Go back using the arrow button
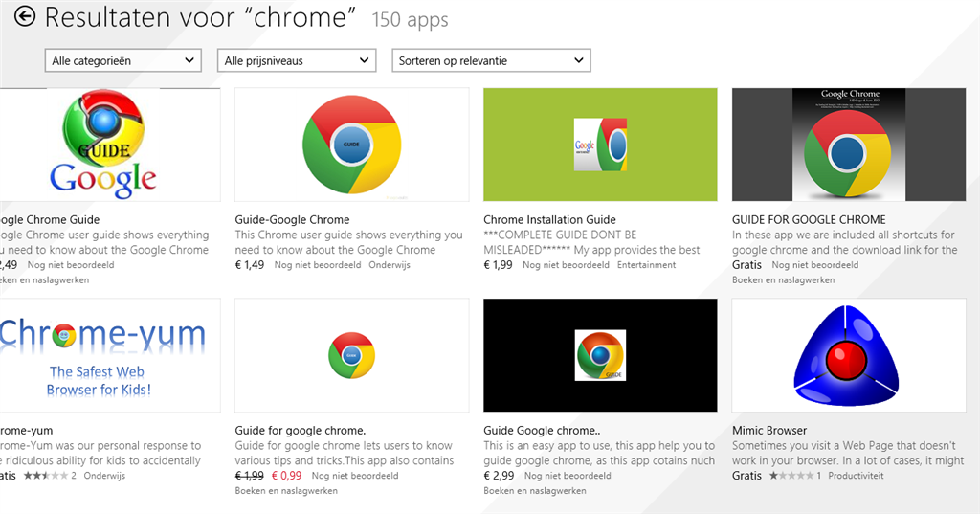The height and width of the screenshot is (514, 980). tap(25, 17)
